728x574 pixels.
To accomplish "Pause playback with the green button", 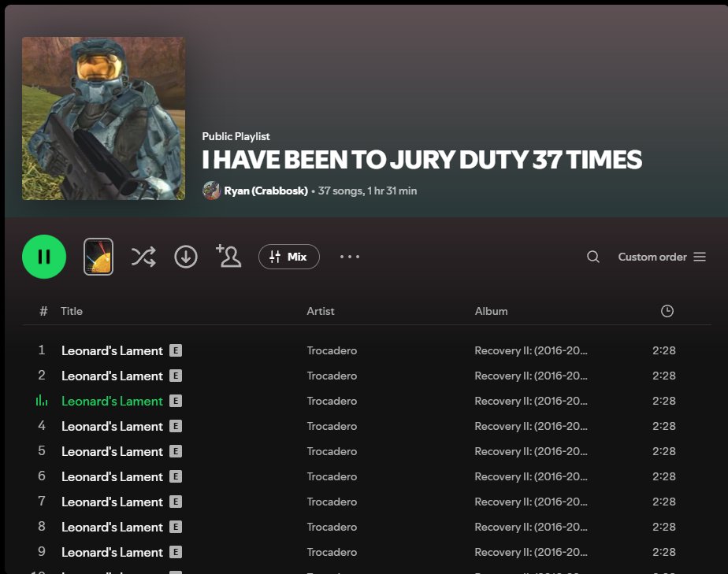I will (44, 257).
